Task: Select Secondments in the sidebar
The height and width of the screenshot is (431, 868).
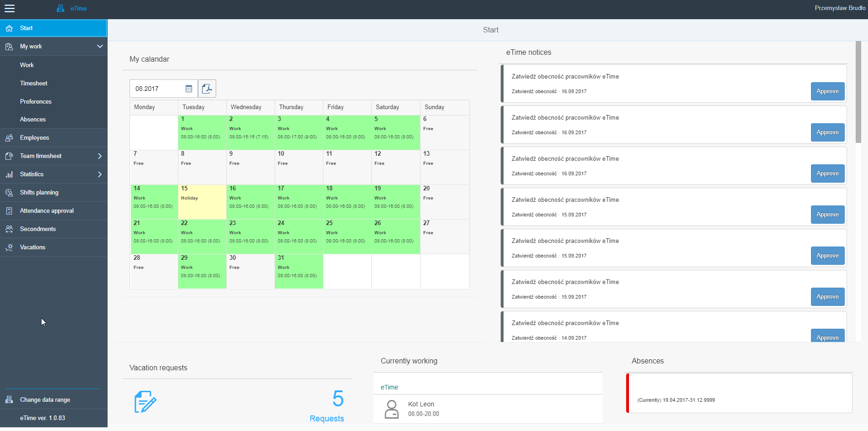Action: (38, 229)
